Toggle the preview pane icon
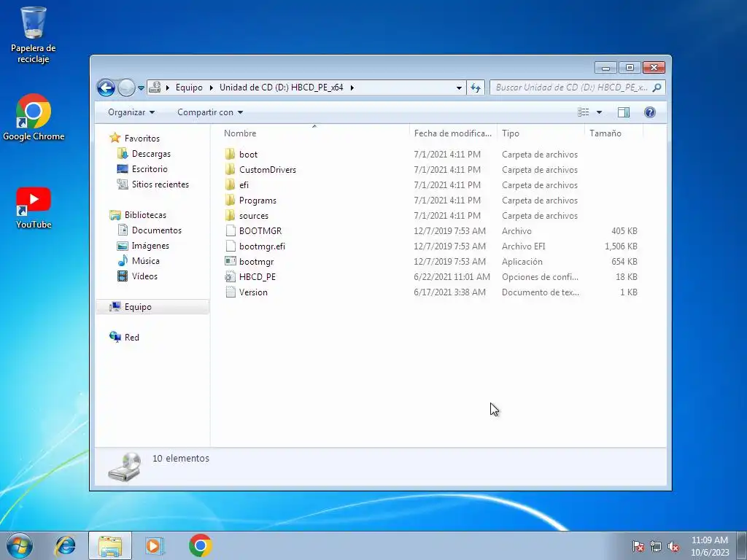 pos(623,112)
